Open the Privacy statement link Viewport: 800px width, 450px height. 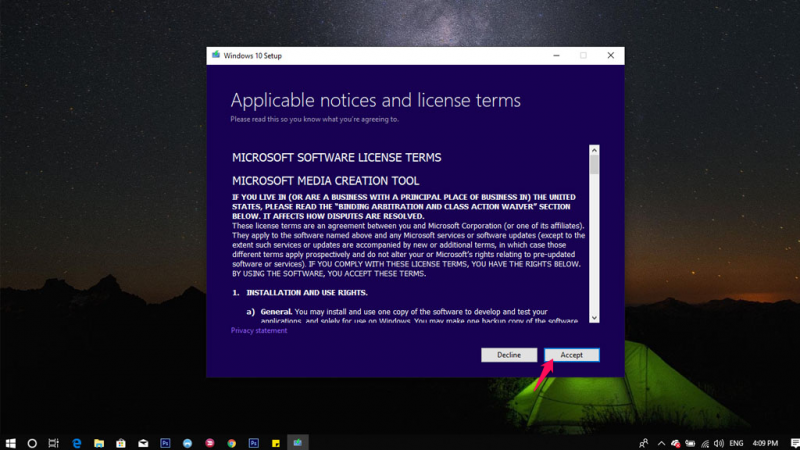[x=258, y=330]
